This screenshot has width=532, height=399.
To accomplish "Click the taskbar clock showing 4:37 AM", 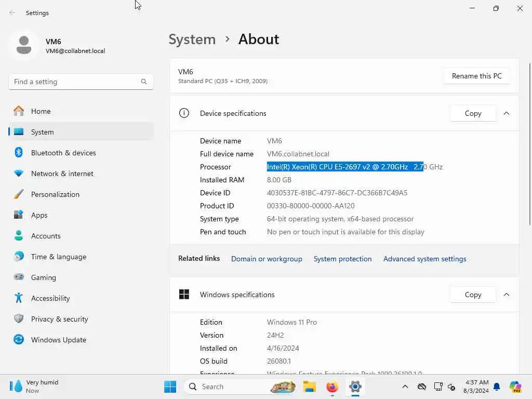I will 476,387.
